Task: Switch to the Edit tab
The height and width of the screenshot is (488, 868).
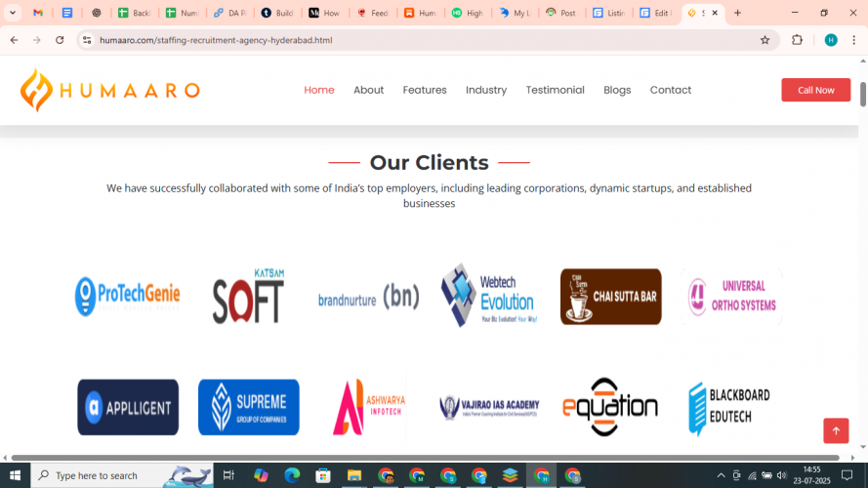Action: 656,12
